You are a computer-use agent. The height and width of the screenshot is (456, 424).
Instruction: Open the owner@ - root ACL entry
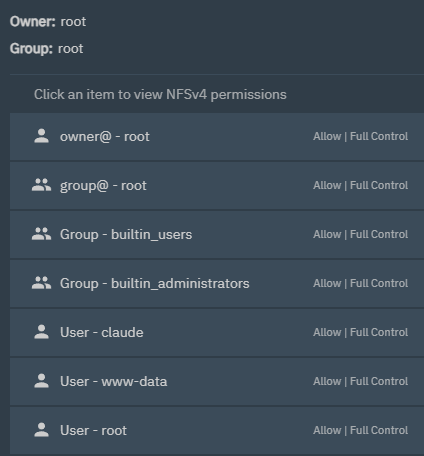[217, 137]
